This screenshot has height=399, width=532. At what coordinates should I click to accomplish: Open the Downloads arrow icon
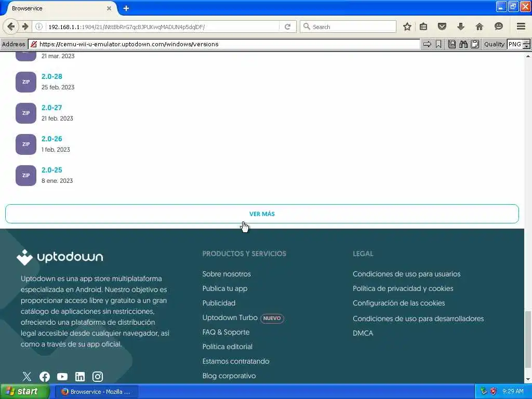pyautogui.click(x=460, y=26)
